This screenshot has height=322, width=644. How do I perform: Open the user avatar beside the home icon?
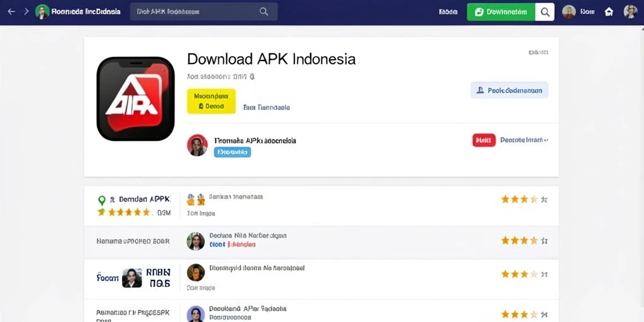[630, 11]
